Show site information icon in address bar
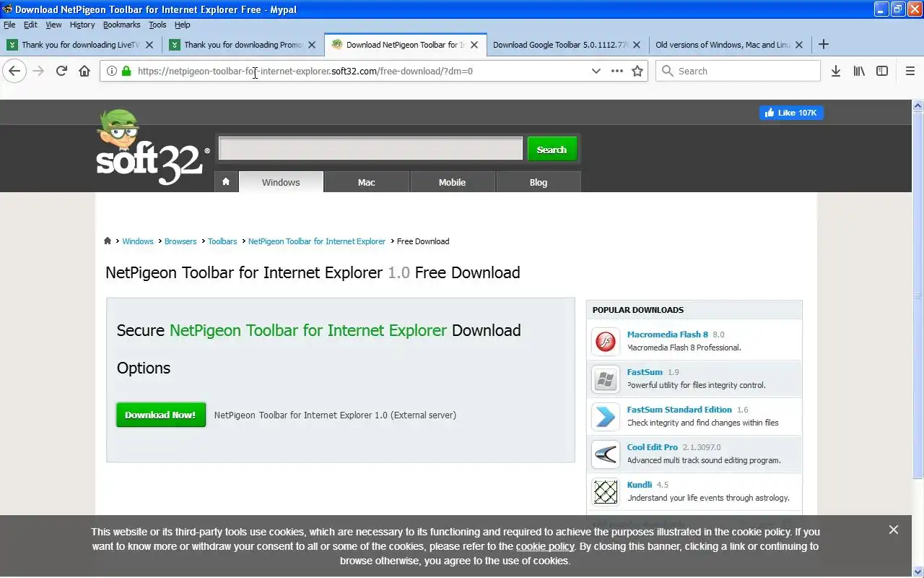The height and width of the screenshot is (578, 924). [x=112, y=71]
